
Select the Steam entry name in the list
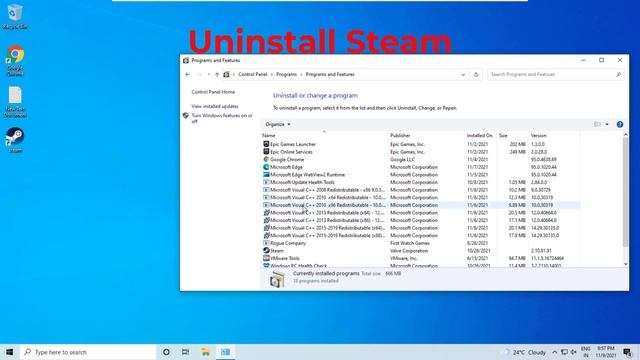point(277,251)
